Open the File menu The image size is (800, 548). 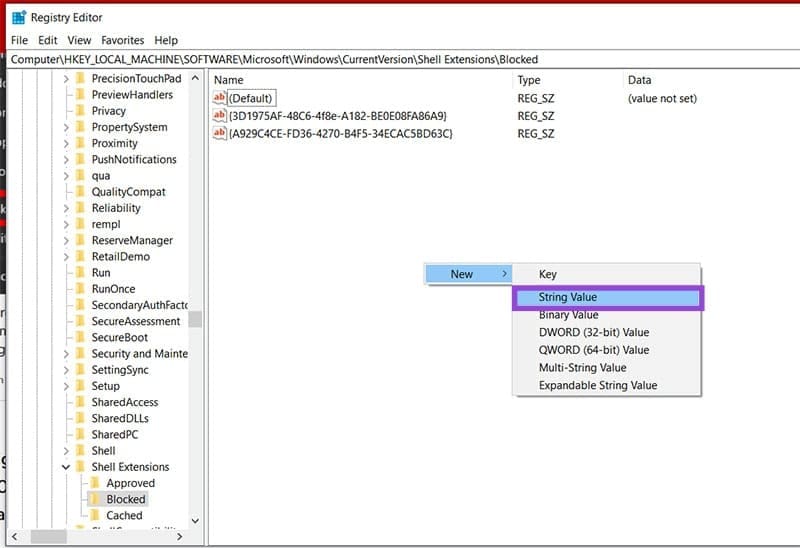(19, 40)
